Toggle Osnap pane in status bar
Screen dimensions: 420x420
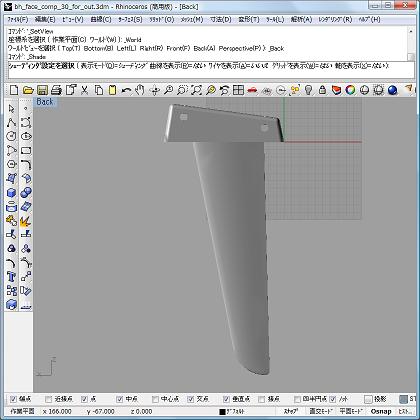coord(381,412)
